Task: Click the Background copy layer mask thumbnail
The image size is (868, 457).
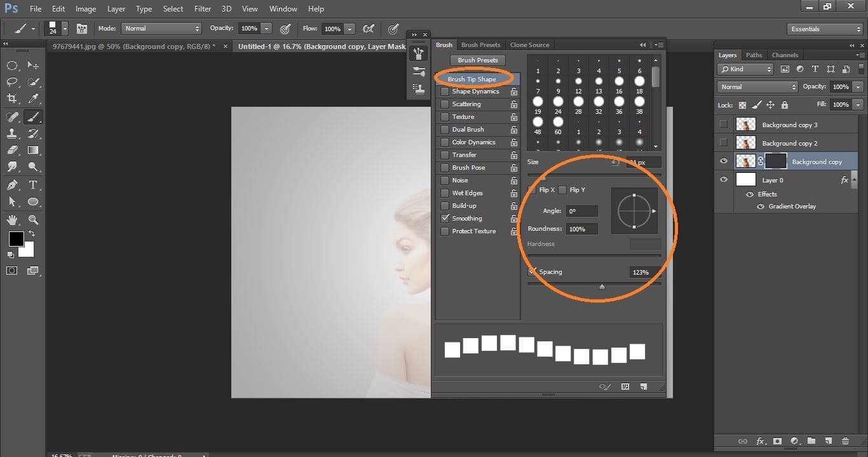Action: 775,161
